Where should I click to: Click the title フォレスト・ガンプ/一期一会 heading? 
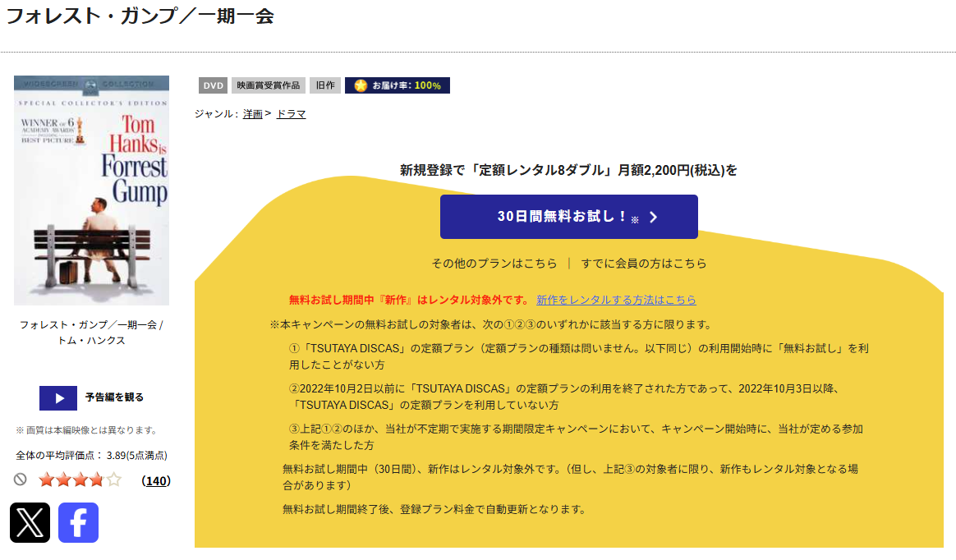[x=140, y=16]
